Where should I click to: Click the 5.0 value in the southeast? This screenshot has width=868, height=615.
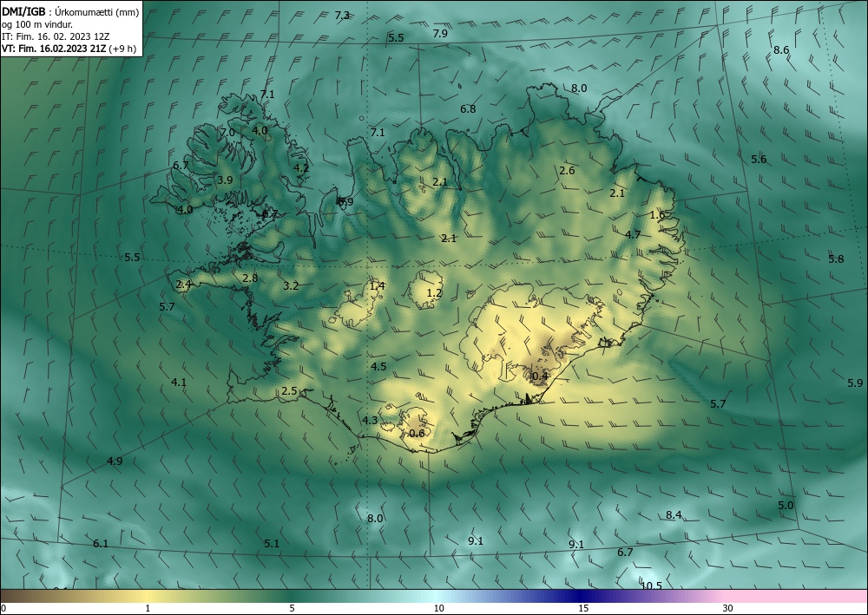click(786, 505)
